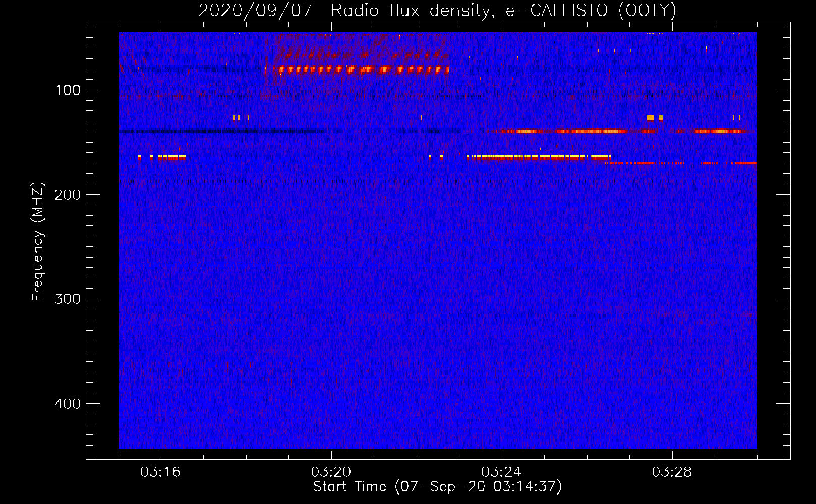
Task: Click the 'Start Time (07-Sep-20 03:14:37)' label
Action: tap(437, 487)
